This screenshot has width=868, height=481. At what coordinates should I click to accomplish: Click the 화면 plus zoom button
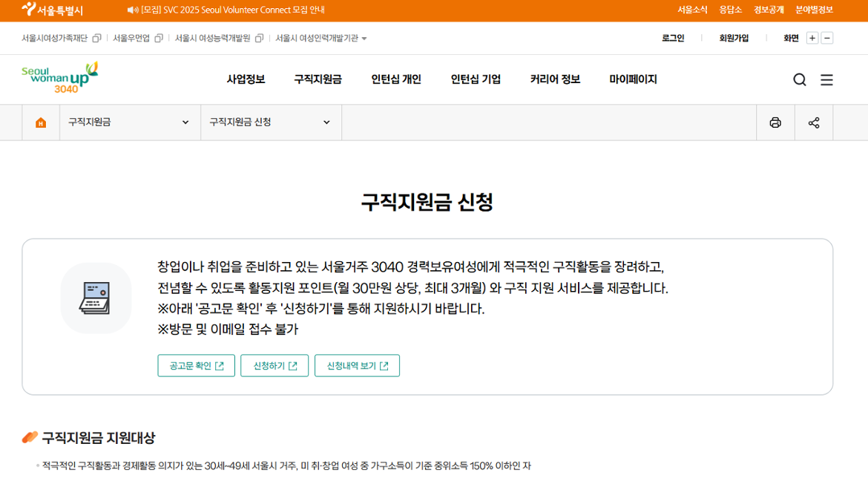812,37
